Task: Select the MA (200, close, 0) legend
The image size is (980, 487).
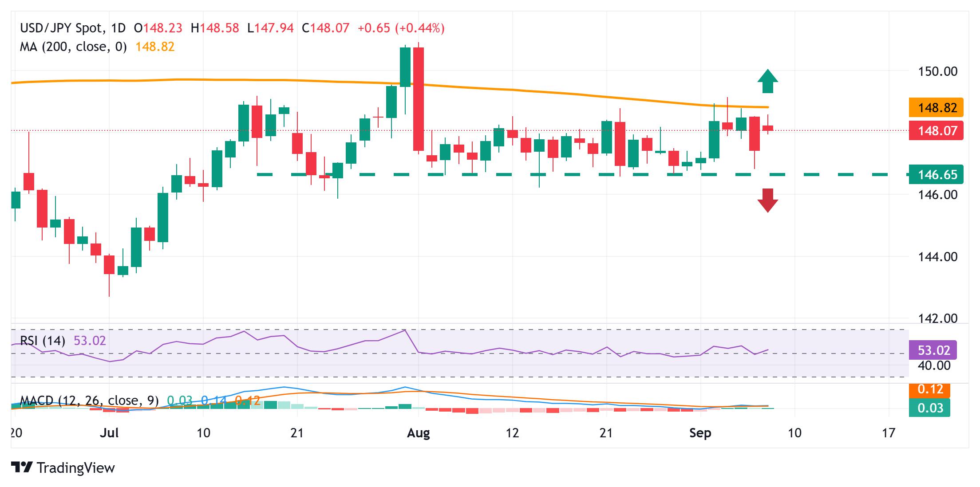Action: click(x=73, y=47)
